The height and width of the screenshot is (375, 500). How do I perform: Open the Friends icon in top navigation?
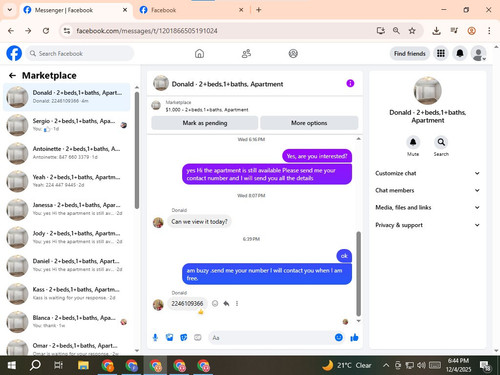[246, 53]
